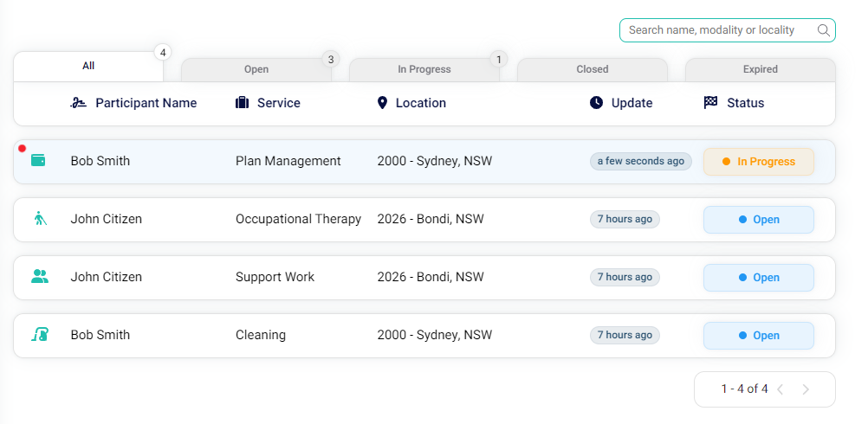Click the 'a few seconds ago' update badge
The height and width of the screenshot is (424, 868).
641,161
